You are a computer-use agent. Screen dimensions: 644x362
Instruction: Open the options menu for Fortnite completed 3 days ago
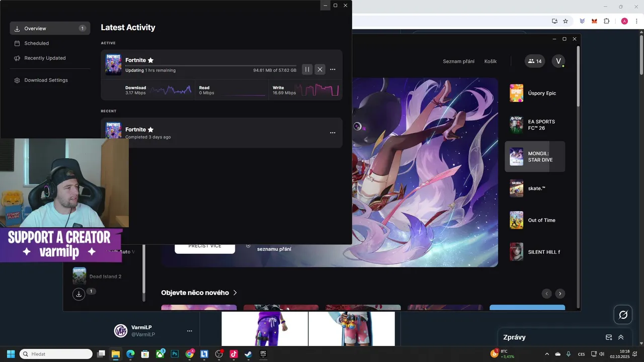click(333, 133)
